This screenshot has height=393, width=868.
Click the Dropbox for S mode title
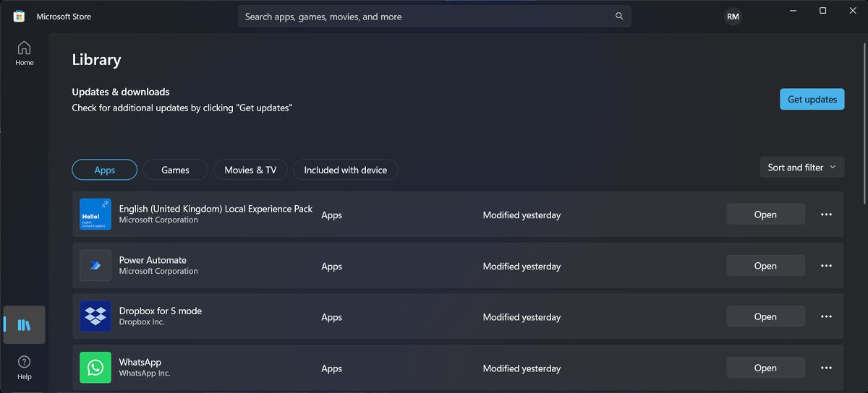click(x=161, y=311)
